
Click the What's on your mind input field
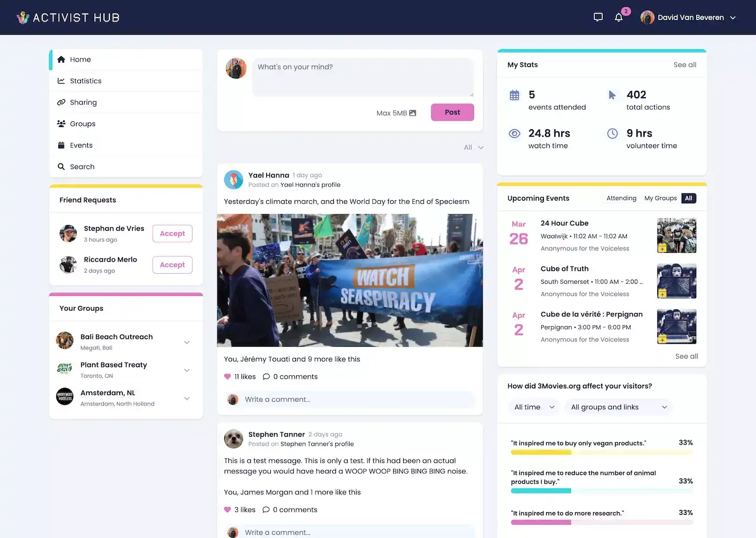[x=363, y=77]
